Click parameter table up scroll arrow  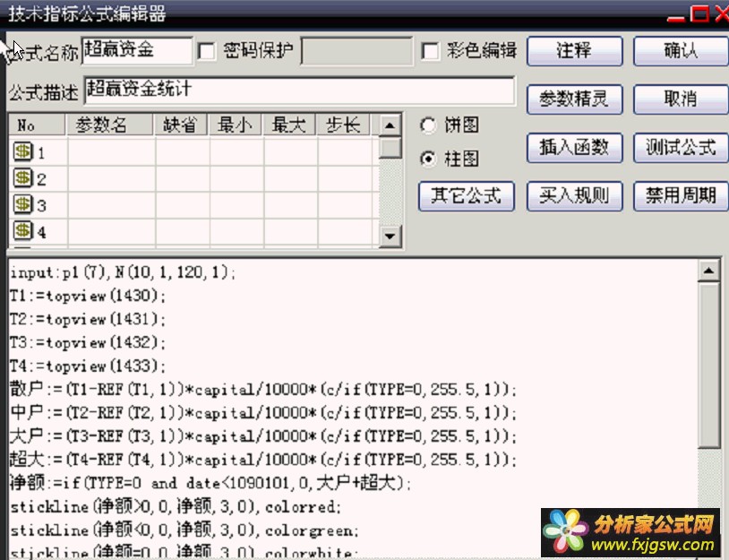(x=390, y=125)
